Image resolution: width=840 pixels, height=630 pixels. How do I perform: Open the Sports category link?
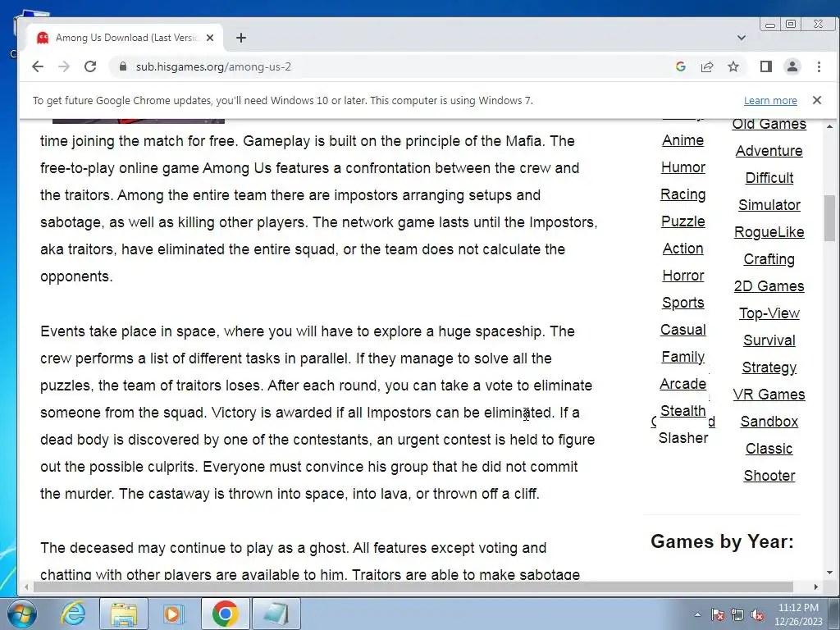click(x=683, y=303)
